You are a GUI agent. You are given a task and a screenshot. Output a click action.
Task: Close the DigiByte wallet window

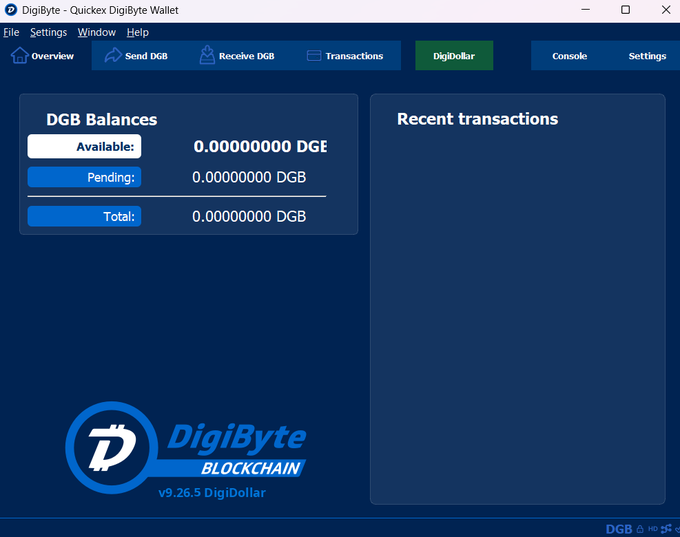pyautogui.click(x=666, y=10)
